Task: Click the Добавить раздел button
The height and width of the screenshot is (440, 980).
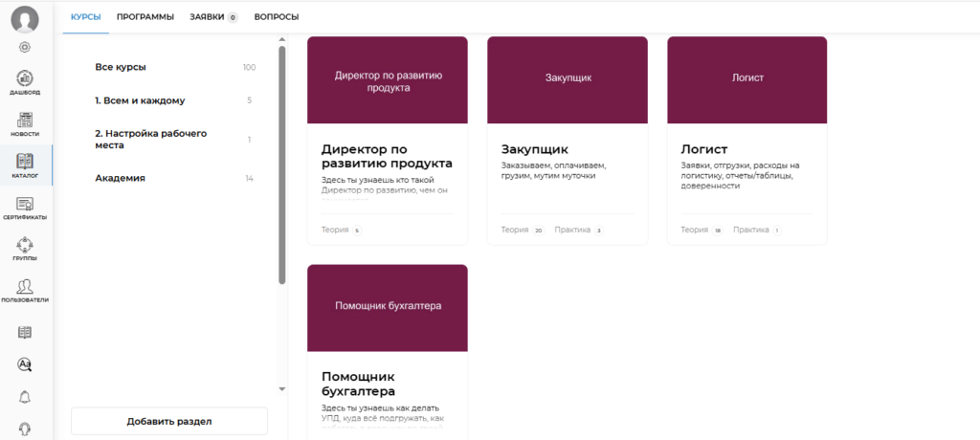Action: (x=169, y=421)
